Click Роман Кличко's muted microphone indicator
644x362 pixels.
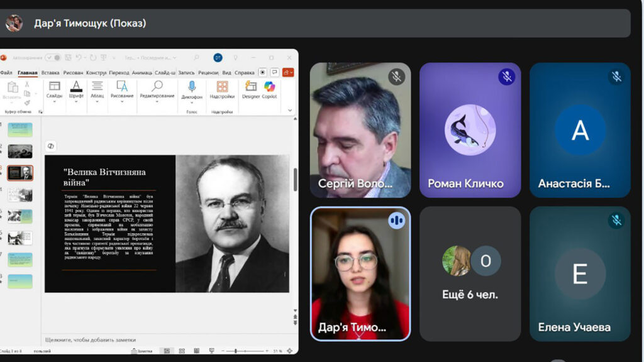click(506, 76)
